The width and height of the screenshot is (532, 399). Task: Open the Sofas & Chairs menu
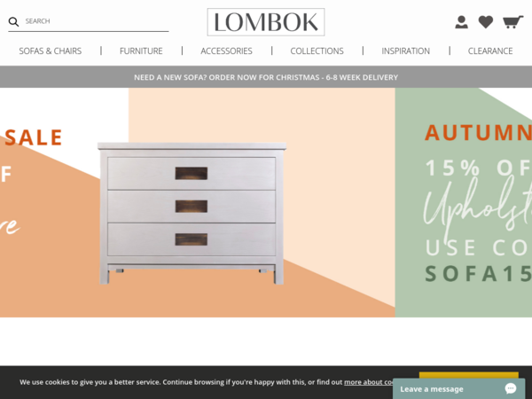point(51,51)
